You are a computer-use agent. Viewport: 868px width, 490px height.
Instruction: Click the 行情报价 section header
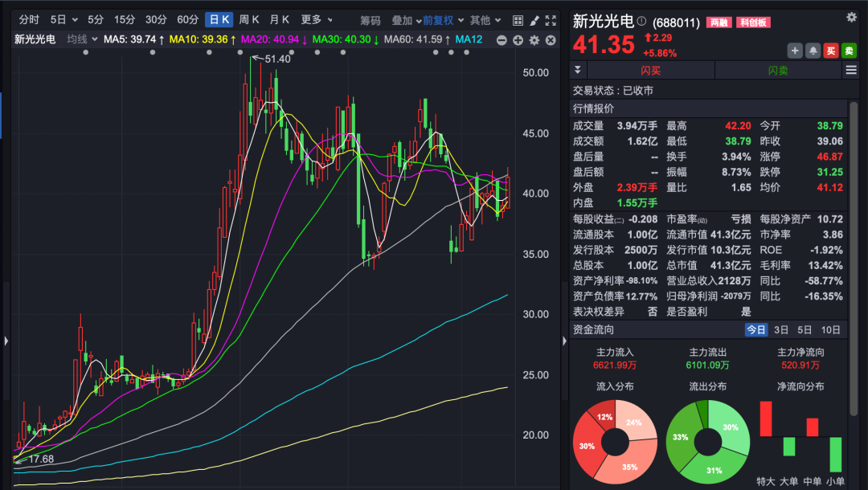pyautogui.click(x=593, y=108)
